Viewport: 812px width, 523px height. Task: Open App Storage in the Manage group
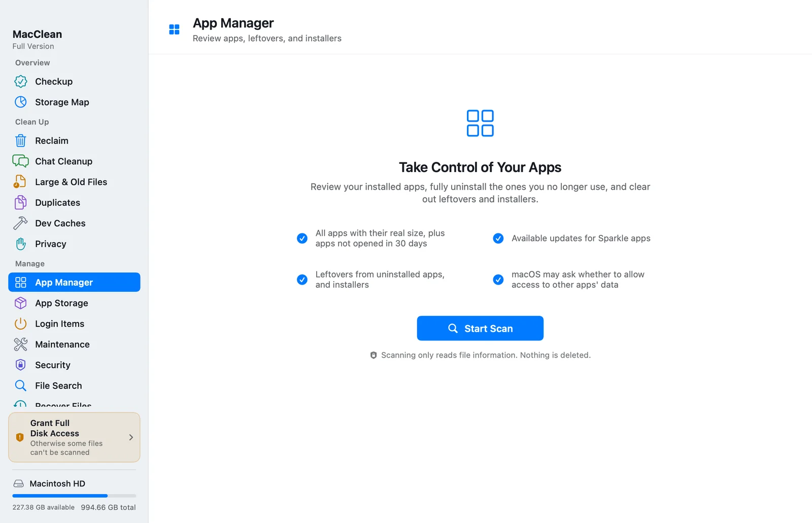74,303
